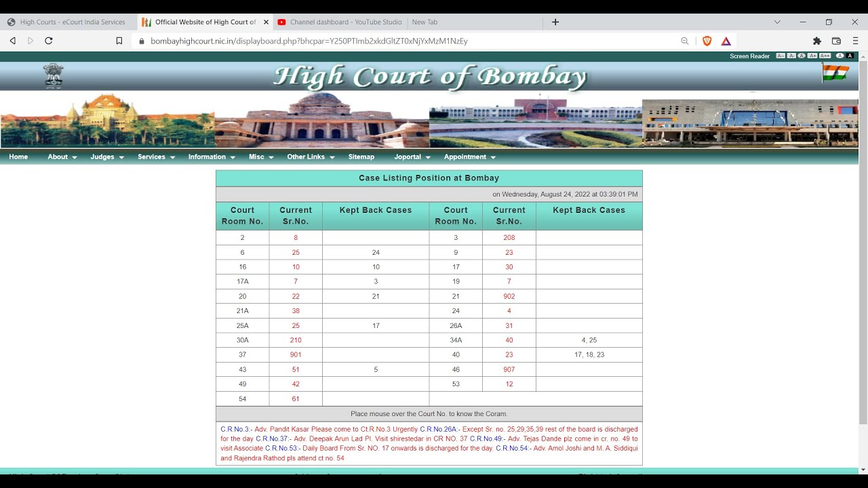The height and width of the screenshot is (488, 868).
Task: Reload the current page
Action: pyautogui.click(x=49, y=41)
